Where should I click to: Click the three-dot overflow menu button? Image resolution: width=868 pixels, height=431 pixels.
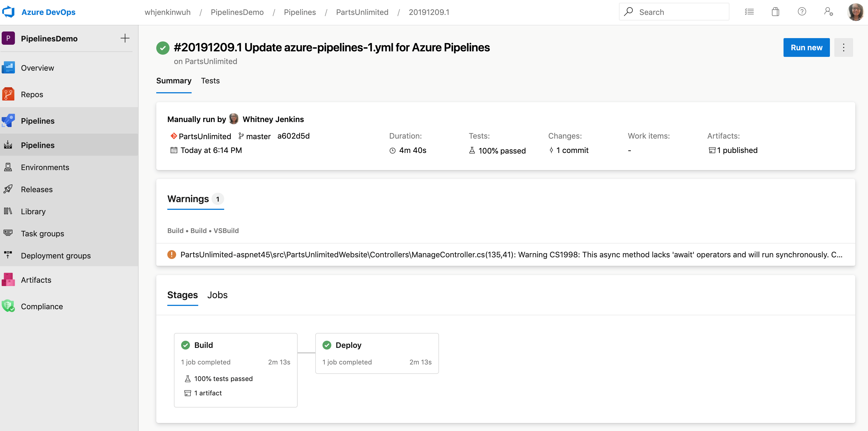click(x=844, y=47)
